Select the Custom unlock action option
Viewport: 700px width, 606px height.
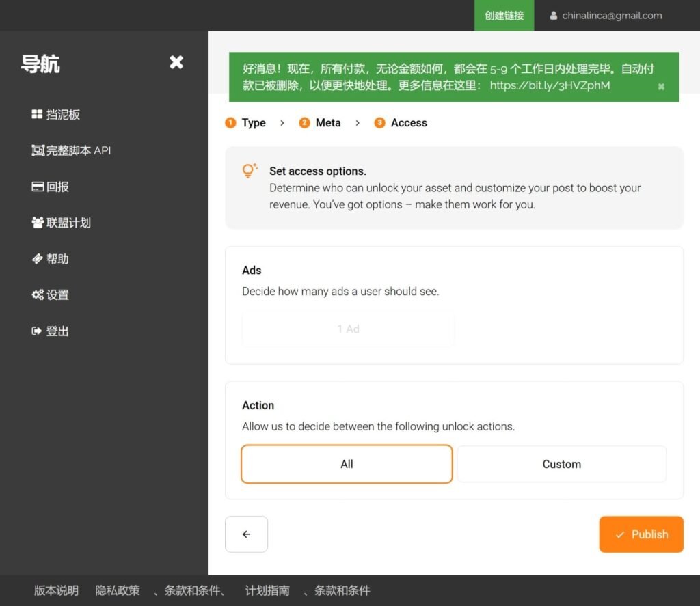[x=561, y=464]
